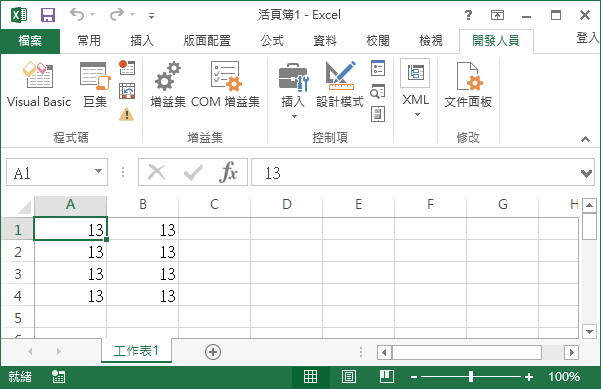Expand the formula bar
This screenshot has height=389, width=601.
[x=586, y=174]
